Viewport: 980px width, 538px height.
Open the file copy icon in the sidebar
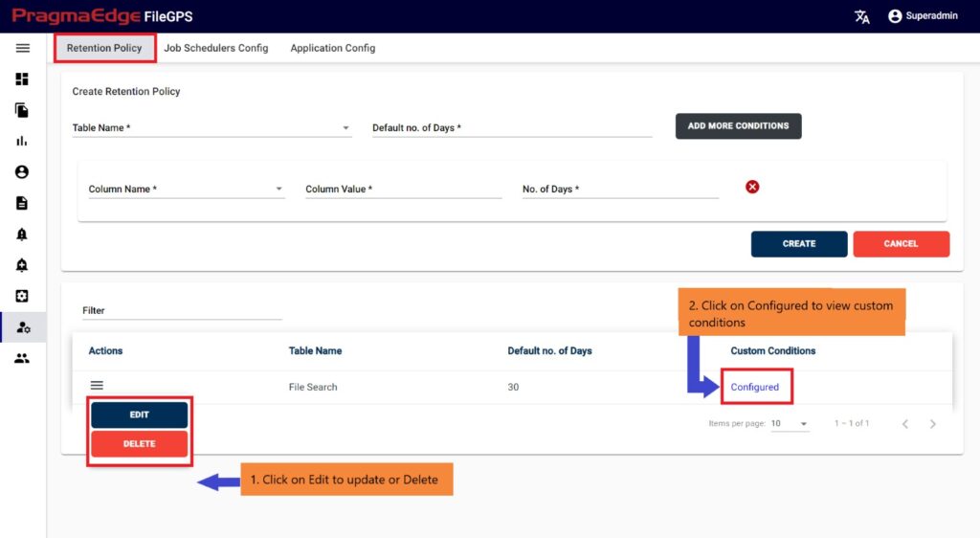[22, 111]
